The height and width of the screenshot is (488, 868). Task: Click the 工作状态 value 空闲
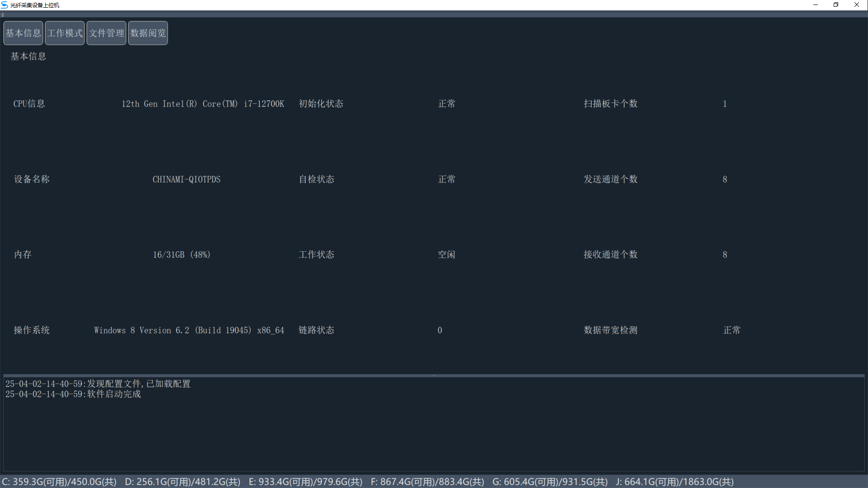[x=446, y=255]
